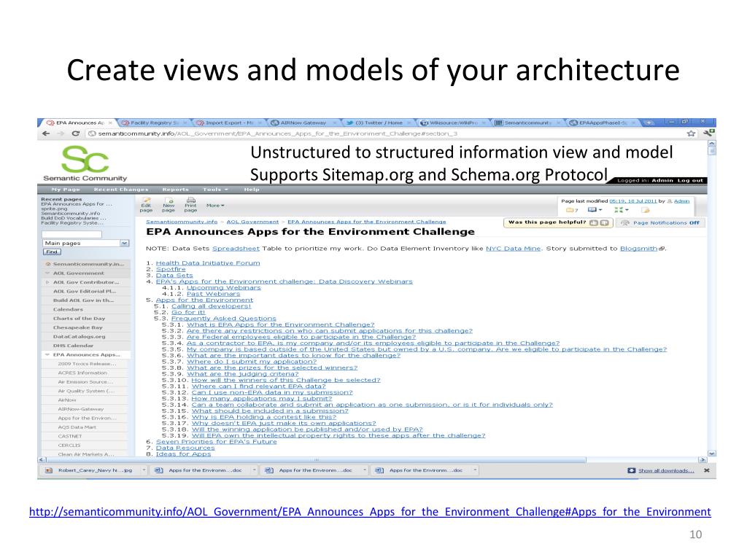Open the Past Webinars link
Image resolution: width=747 pixels, height=560 pixels.
[x=214, y=294]
